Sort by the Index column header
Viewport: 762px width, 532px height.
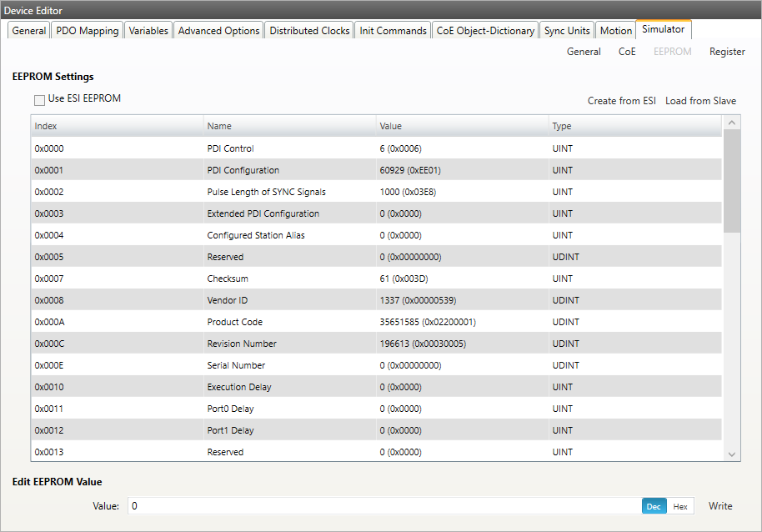(x=117, y=126)
